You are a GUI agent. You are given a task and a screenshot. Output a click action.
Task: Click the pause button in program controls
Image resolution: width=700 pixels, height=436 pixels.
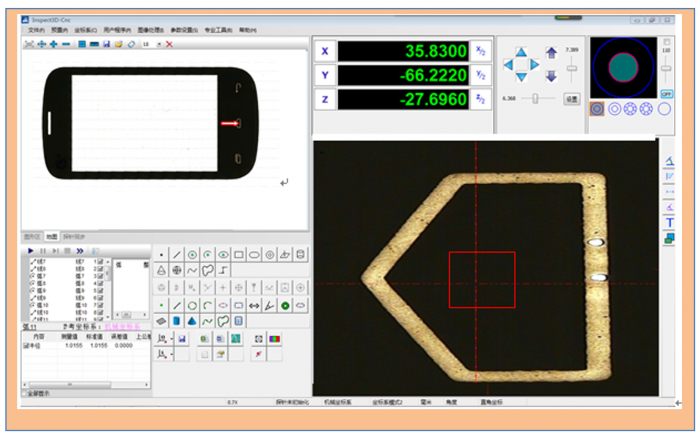(x=43, y=251)
